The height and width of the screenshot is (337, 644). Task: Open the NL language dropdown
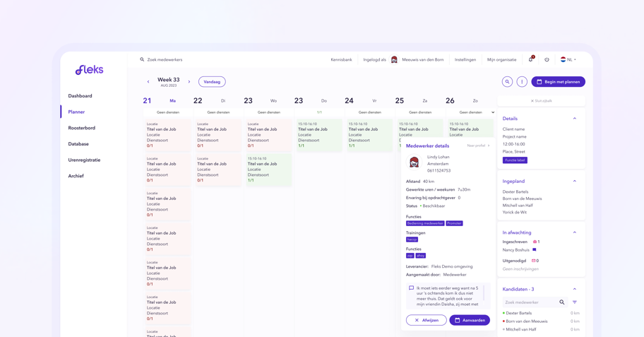(568, 59)
